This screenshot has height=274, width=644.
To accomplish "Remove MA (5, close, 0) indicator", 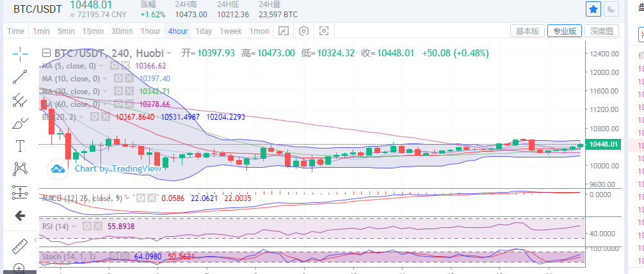I will point(125,66).
